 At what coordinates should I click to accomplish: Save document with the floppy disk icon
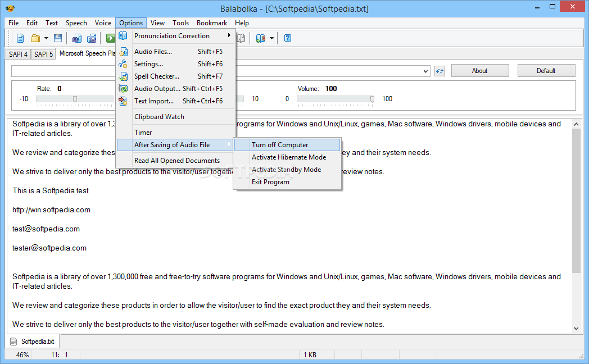58,38
